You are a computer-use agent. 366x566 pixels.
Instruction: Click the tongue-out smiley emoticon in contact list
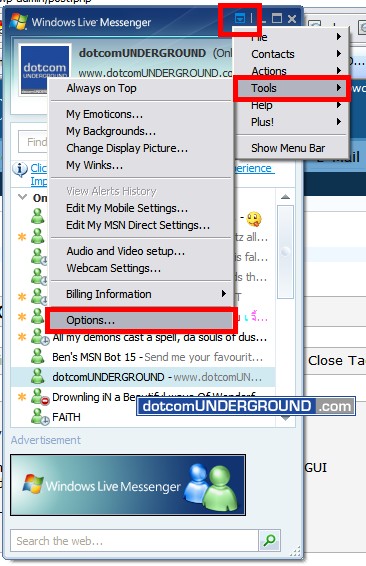click(254, 219)
